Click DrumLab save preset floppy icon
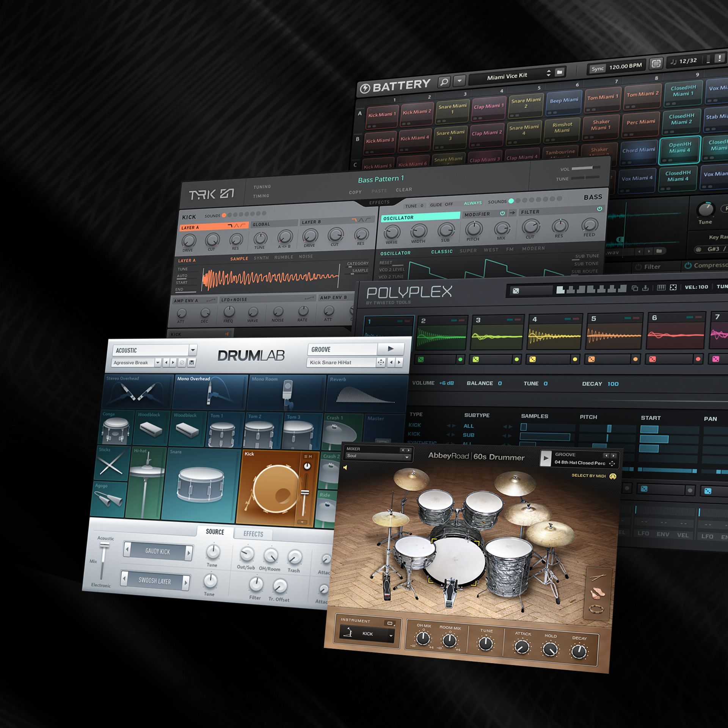This screenshot has height=728, width=728. 191,363
